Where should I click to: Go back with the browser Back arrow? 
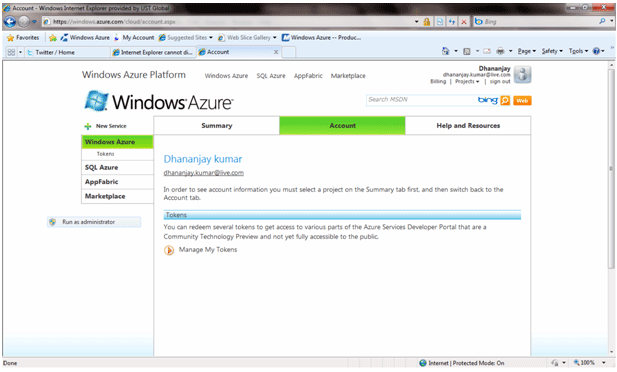pos(10,22)
